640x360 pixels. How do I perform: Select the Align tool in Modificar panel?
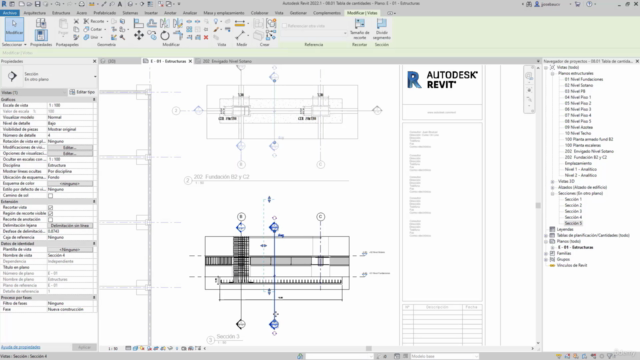pyautogui.click(x=139, y=23)
